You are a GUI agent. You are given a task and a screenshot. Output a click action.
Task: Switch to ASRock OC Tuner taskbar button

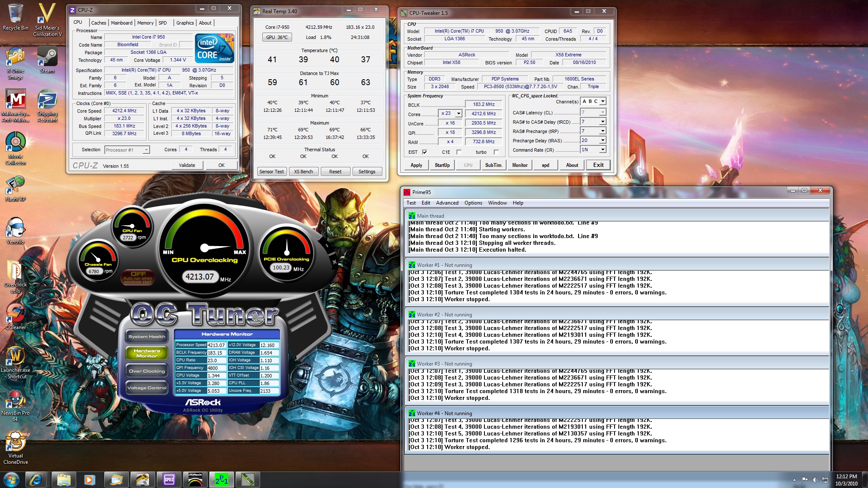pyautogui.click(x=195, y=480)
